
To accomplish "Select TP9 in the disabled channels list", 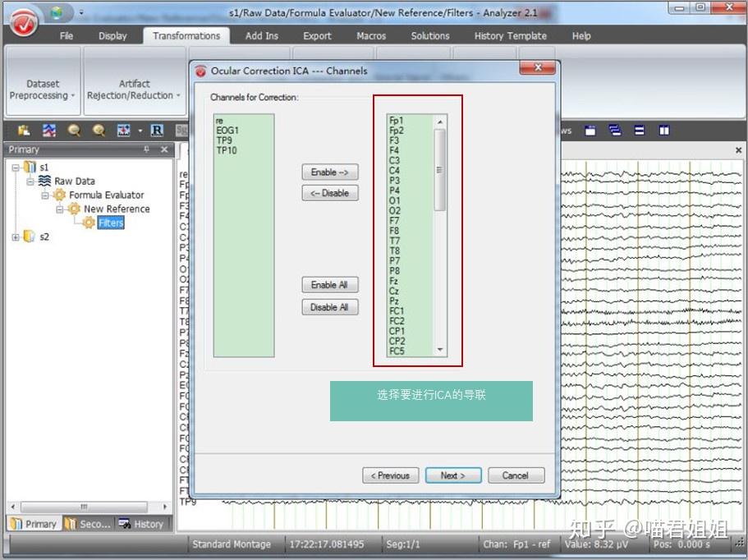I will (224, 140).
